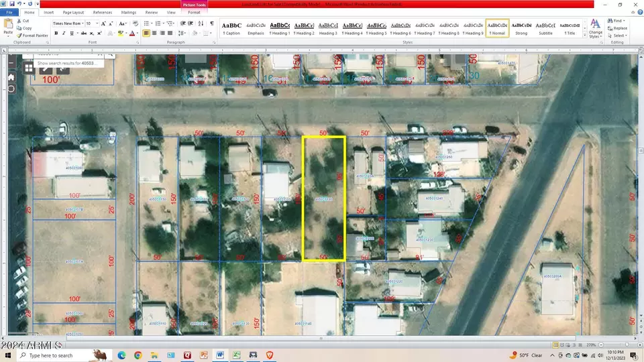Toggle Strikethrough text formatting
644x362 pixels.
pos(84,34)
